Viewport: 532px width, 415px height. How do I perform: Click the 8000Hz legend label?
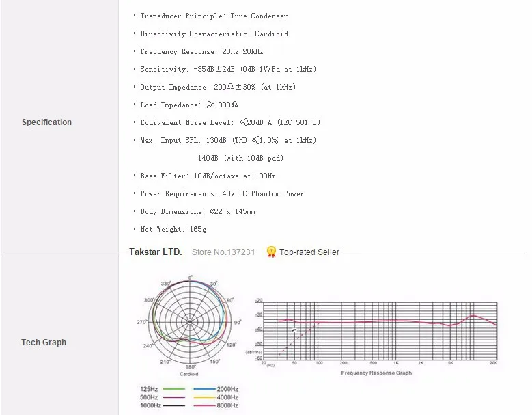[x=227, y=405]
